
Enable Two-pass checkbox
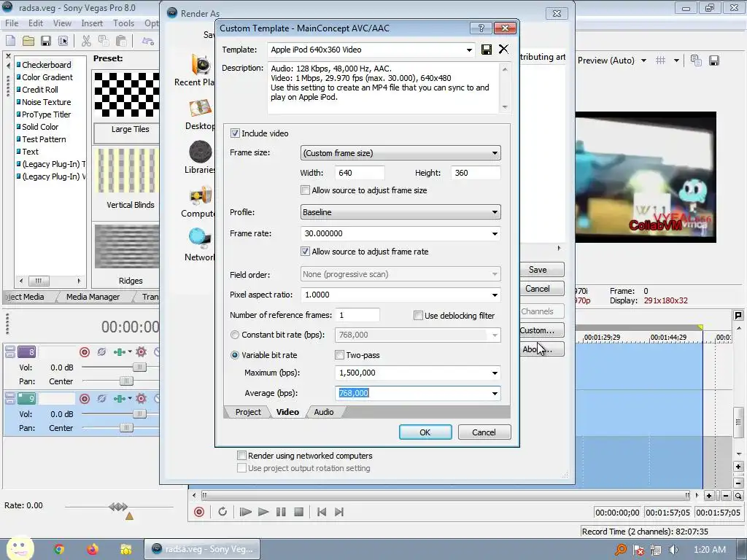pos(339,355)
